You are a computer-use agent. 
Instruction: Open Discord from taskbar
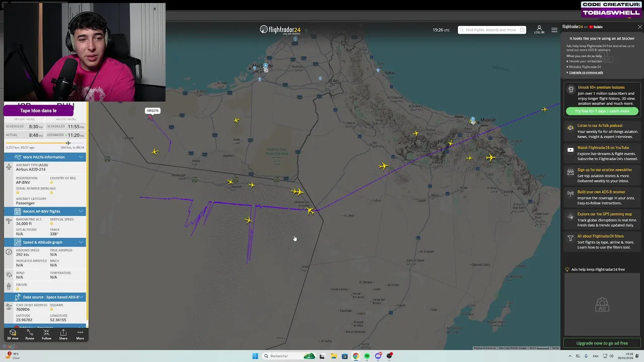pos(378,356)
